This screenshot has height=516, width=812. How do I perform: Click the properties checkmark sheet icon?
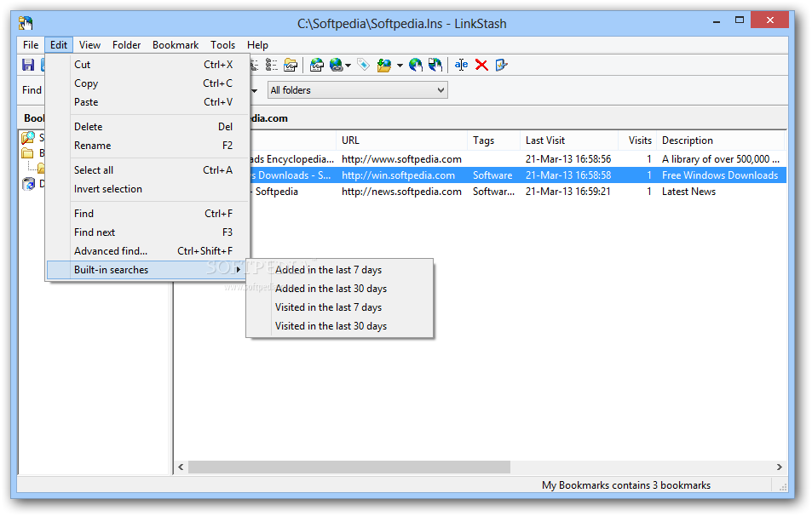(x=501, y=65)
